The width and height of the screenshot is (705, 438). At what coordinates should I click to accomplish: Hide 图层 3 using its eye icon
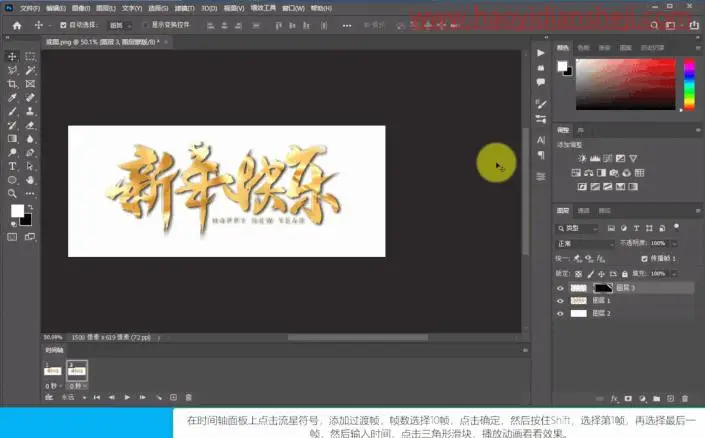point(560,288)
